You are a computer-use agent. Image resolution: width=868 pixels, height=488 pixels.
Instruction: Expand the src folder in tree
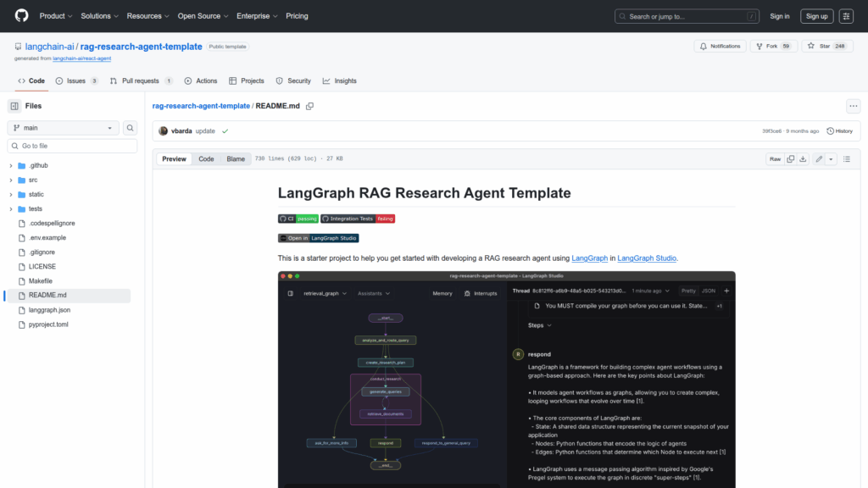click(11, 180)
